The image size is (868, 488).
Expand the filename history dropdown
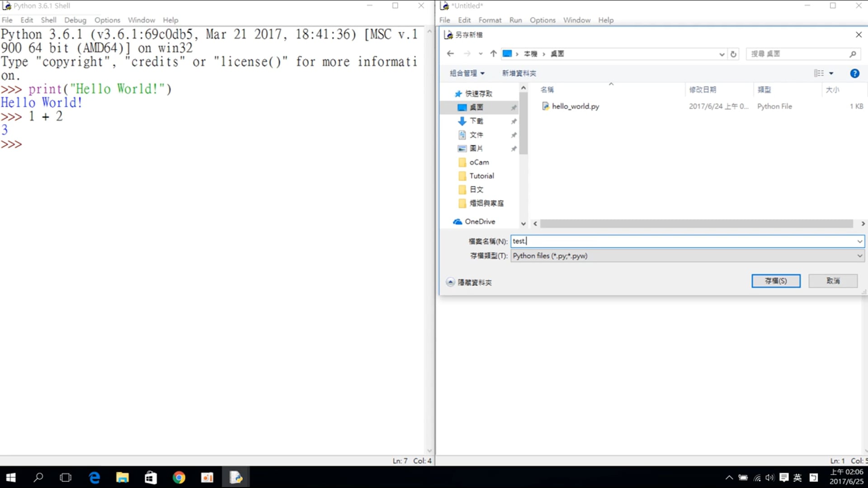coord(859,242)
